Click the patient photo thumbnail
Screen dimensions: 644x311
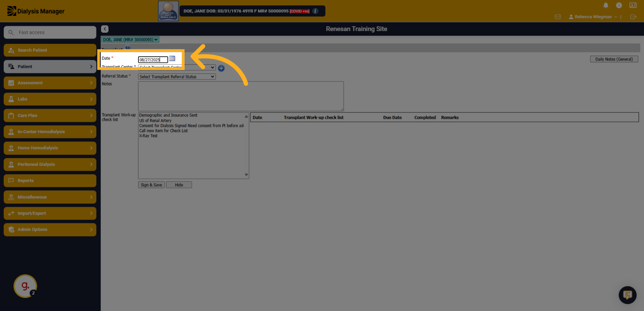pos(168,11)
